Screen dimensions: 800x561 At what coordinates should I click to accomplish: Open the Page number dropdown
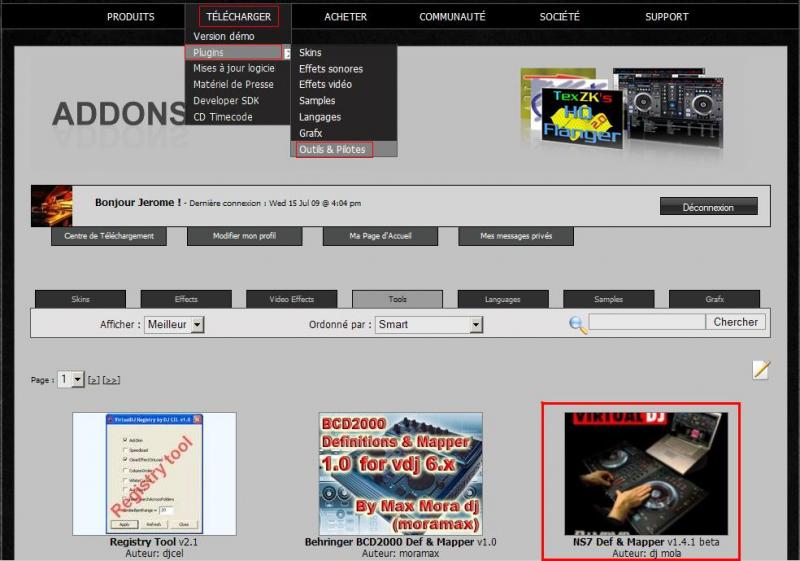tap(71, 379)
